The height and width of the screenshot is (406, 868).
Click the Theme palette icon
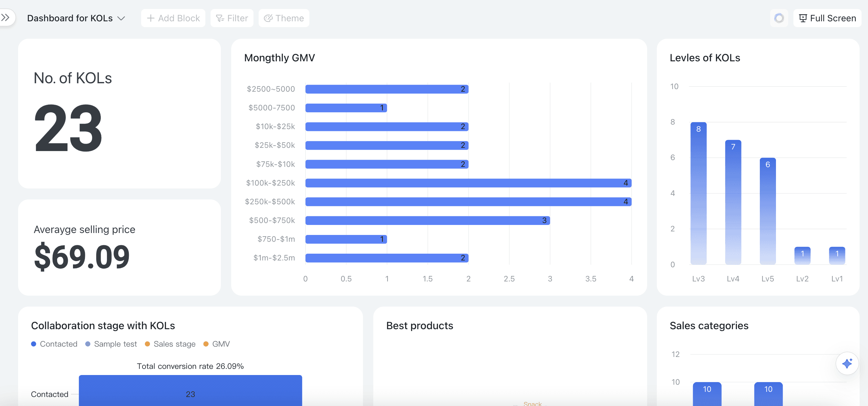pyautogui.click(x=268, y=18)
